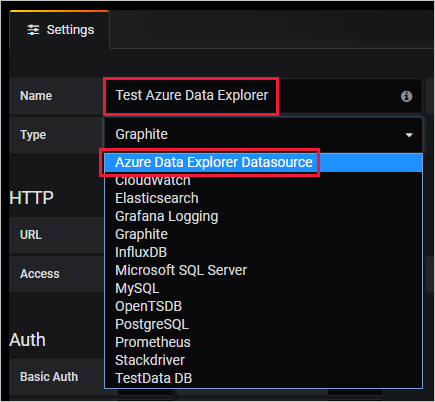Click the URL label
The image size is (435, 402).
click(31, 235)
